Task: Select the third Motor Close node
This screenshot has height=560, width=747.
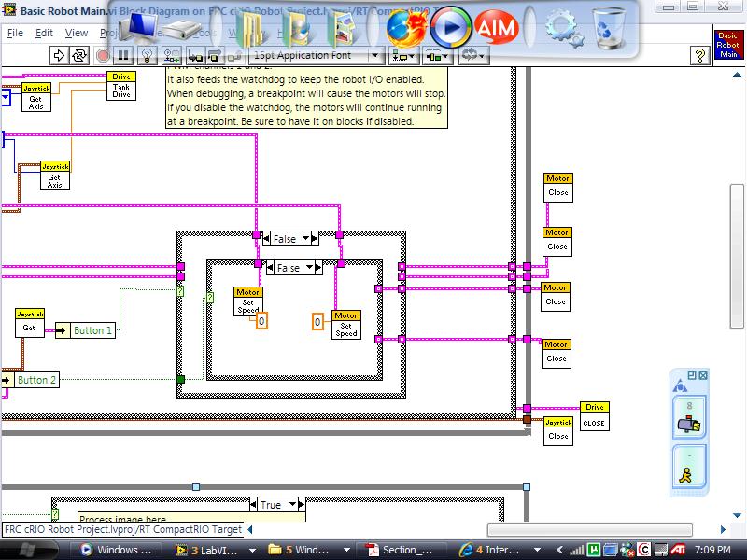Action: coord(555,297)
